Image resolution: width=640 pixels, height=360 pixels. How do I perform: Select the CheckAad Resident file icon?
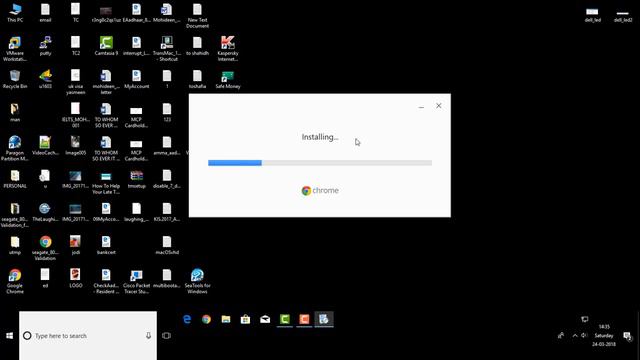pyautogui.click(x=106, y=281)
